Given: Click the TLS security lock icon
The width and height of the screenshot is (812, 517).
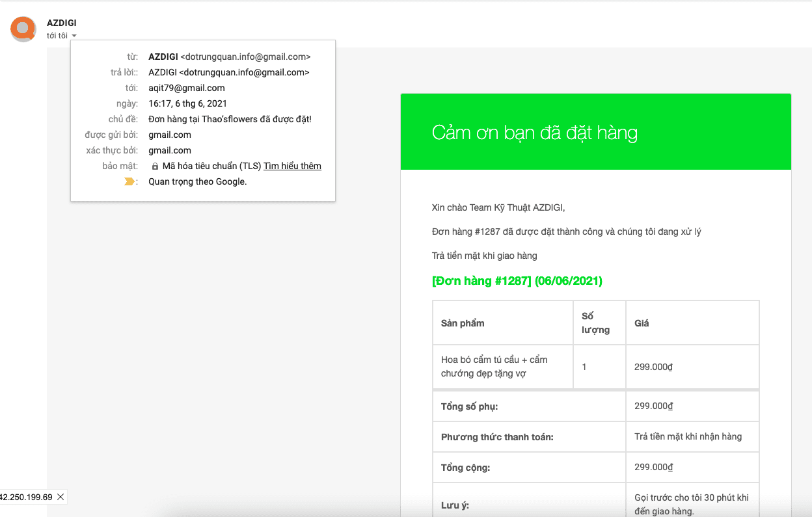Looking at the screenshot, I should click(x=155, y=166).
